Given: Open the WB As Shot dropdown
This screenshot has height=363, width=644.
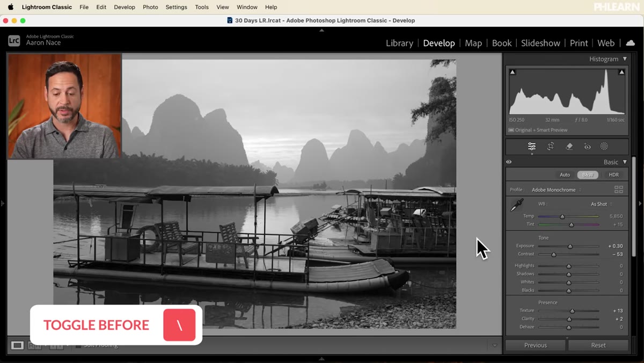Looking at the screenshot, I should [x=601, y=204].
